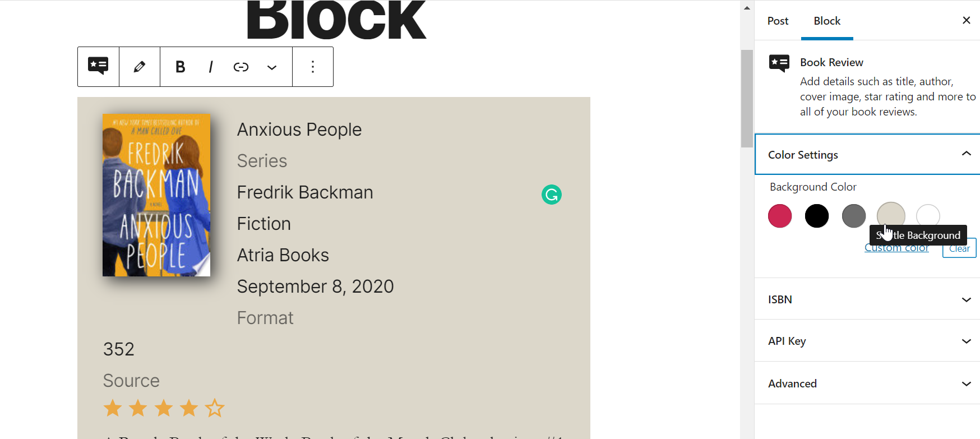This screenshot has height=439, width=980.
Task: Toggle bold text formatting
Action: (180, 67)
